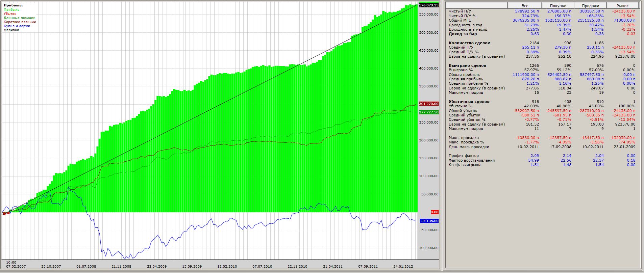Click the "Медиана" legend entry
The width and height of the screenshot is (644, 273).
click(11, 30)
